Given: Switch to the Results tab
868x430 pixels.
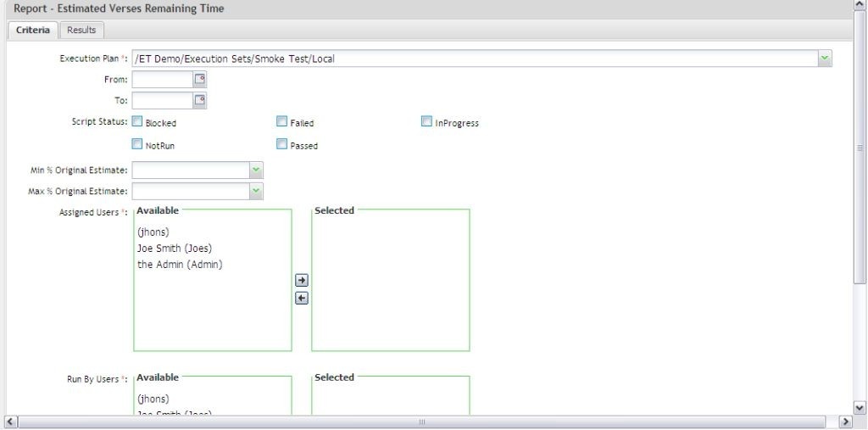Looking at the screenshot, I should (81, 31).
